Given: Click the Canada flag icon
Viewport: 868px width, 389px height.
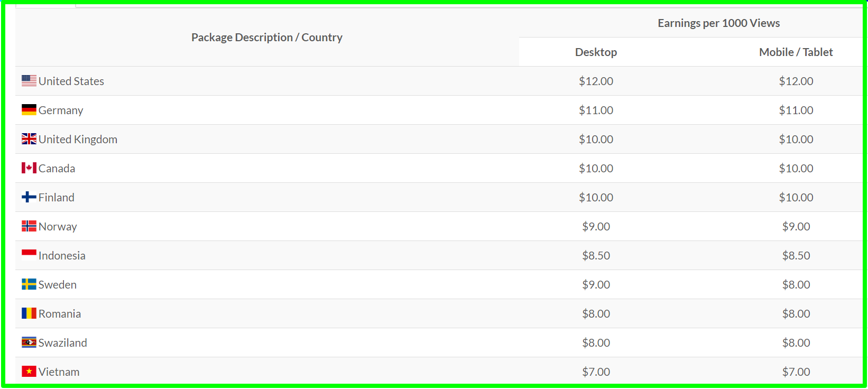Looking at the screenshot, I should 29,168.
